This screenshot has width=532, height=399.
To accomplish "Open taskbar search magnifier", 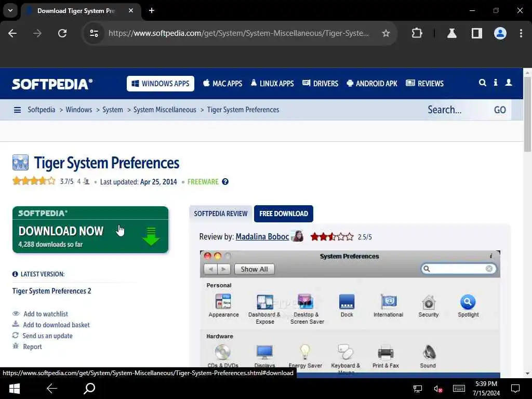I will 89,389.
